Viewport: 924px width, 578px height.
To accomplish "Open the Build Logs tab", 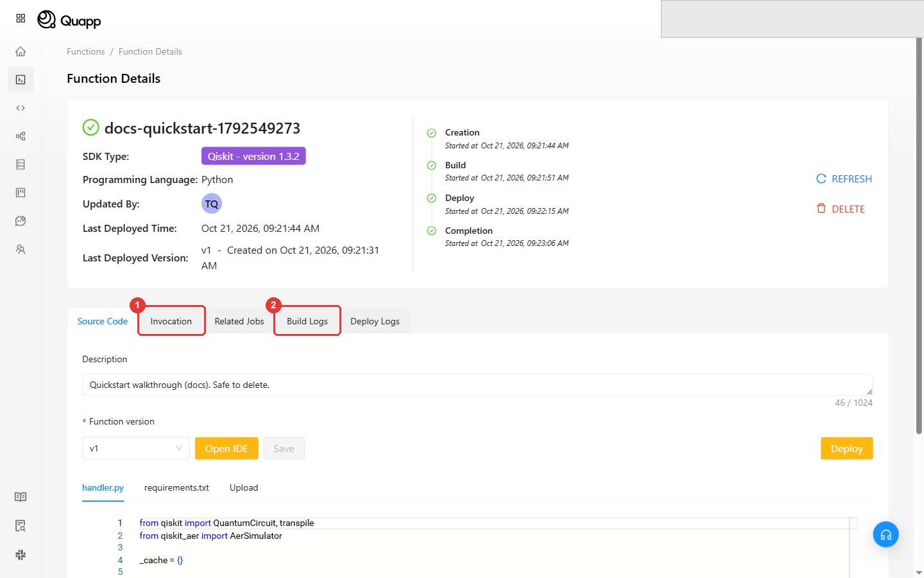I will click(307, 321).
